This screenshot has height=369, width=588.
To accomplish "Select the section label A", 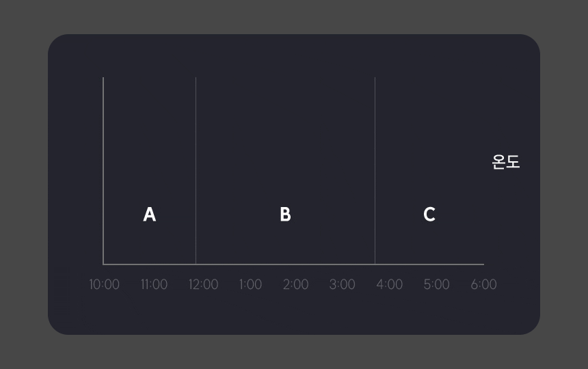I will (150, 215).
